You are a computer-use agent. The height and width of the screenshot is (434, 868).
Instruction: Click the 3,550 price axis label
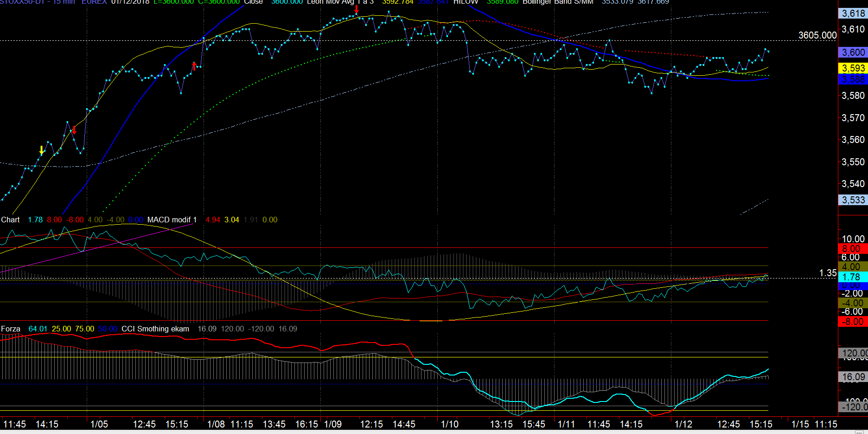click(x=853, y=162)
